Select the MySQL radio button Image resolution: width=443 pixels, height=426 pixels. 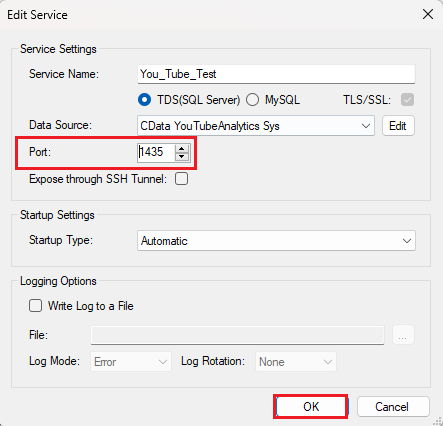click(252, 100)
